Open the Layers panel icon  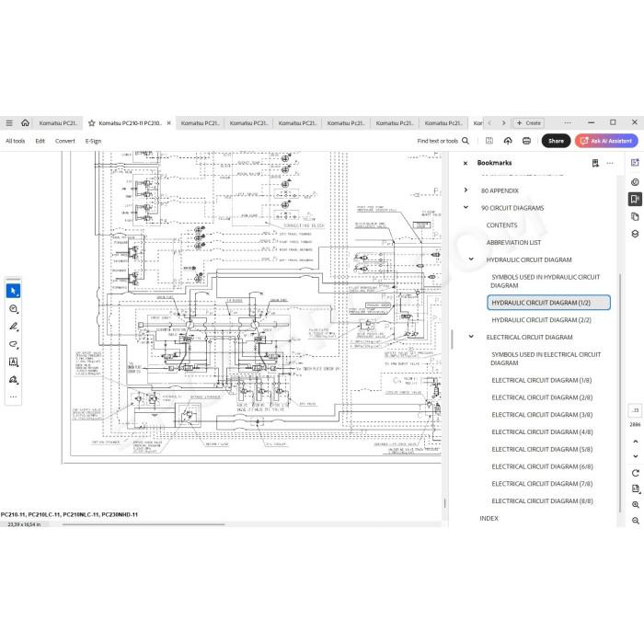click(635, 234)
